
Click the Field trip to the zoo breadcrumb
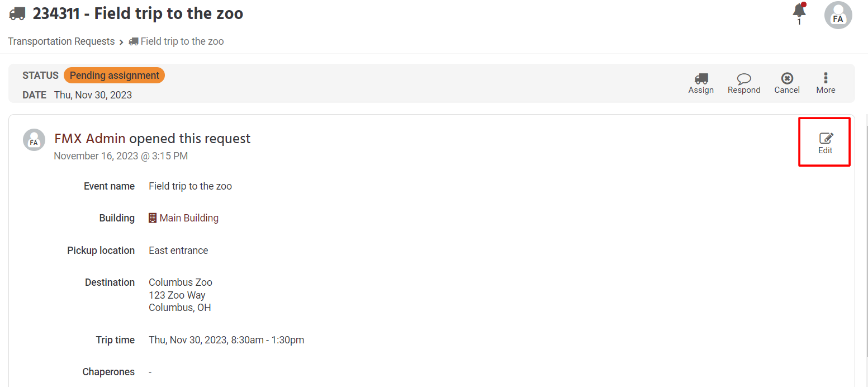click(x=182, y=41)
